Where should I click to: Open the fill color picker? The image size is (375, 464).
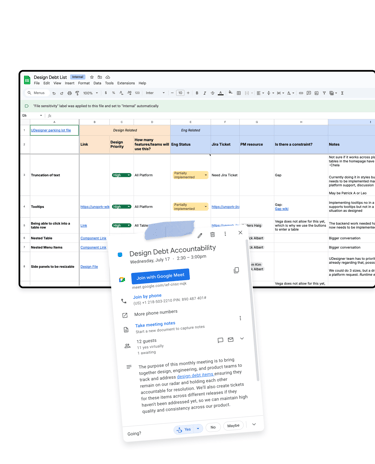coord(231,93)
